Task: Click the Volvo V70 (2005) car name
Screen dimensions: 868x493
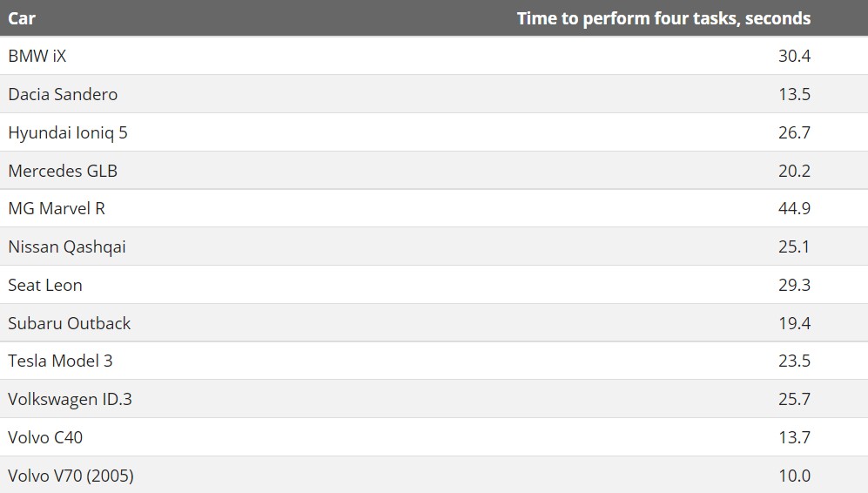Action: (71, 476)
